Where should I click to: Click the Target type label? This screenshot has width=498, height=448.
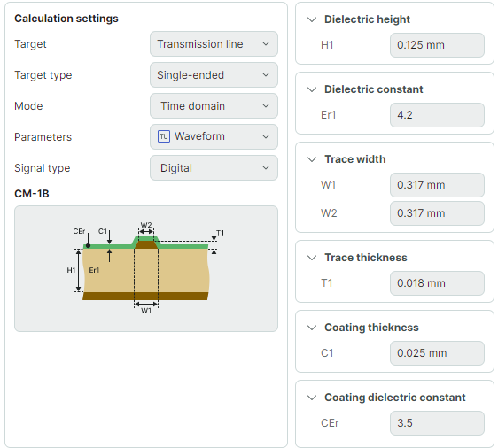(x=43, y=75)
